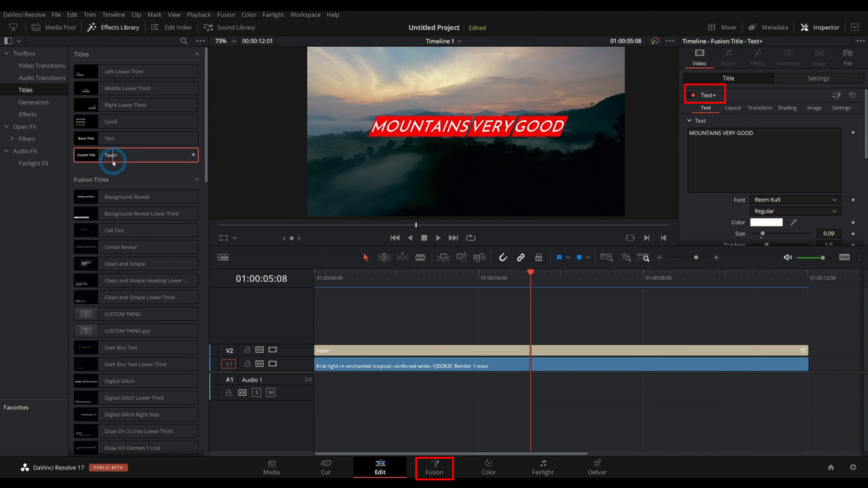The image size is (868, 488).
Task: Expand the Open FX tree item
Action: [7, 126]
